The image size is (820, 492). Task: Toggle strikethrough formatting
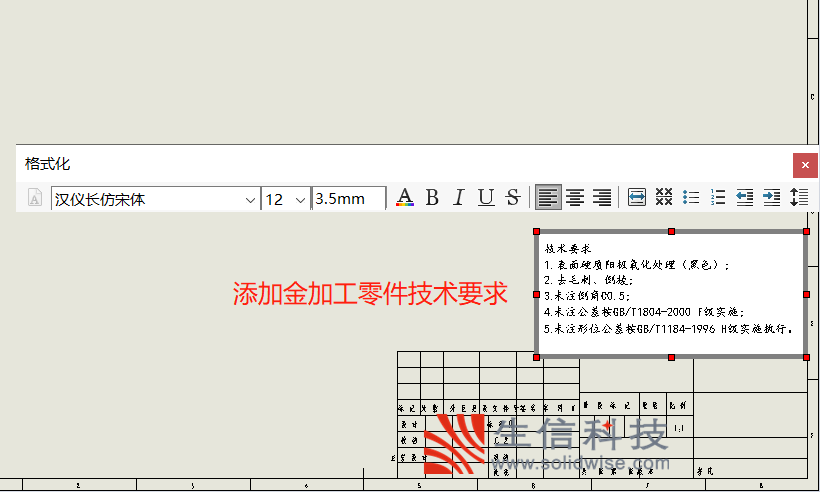pos(513,198)
